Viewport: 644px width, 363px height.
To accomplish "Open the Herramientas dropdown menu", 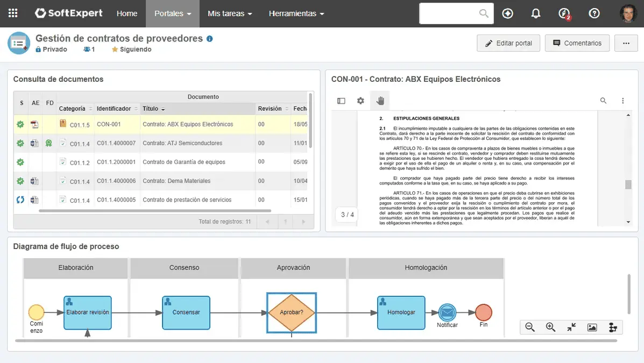I will pos(296,13).
